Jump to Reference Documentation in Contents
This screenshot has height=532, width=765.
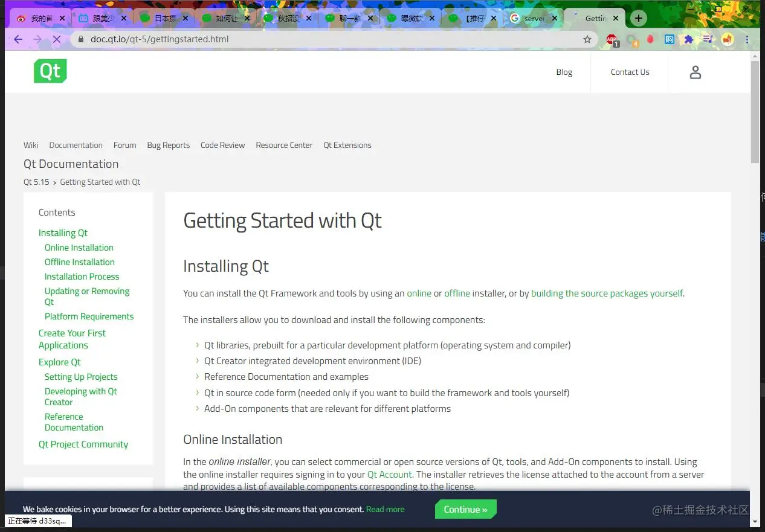[74, 422]
